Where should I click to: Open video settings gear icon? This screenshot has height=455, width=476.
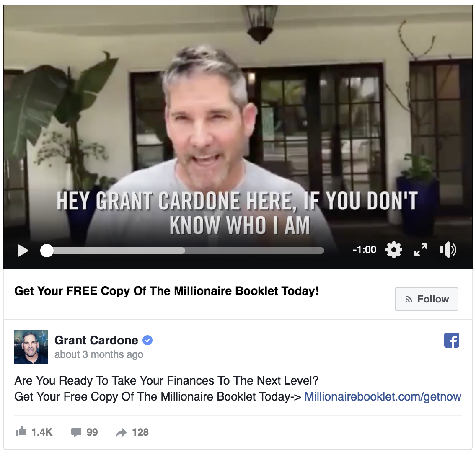394,250
